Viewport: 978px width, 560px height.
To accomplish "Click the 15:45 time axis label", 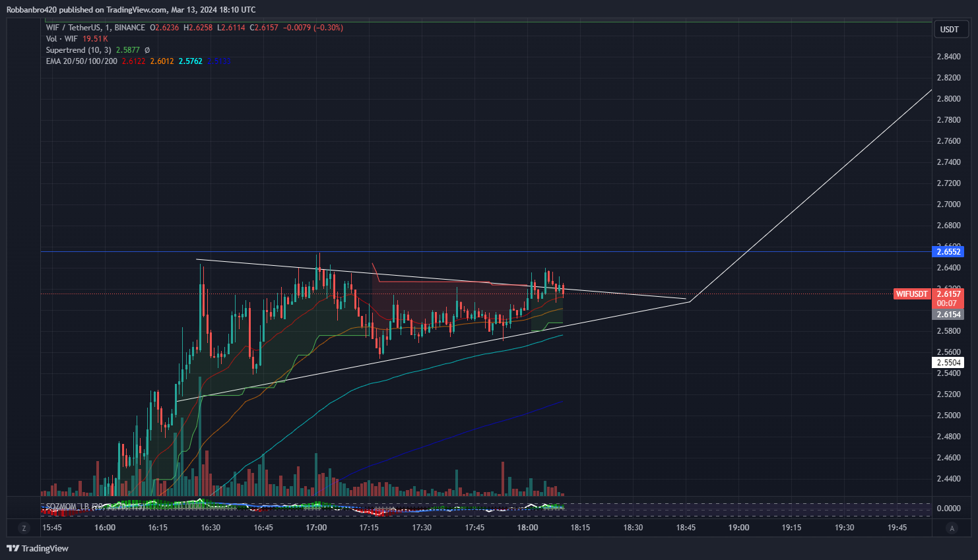I will pos(52,528).
